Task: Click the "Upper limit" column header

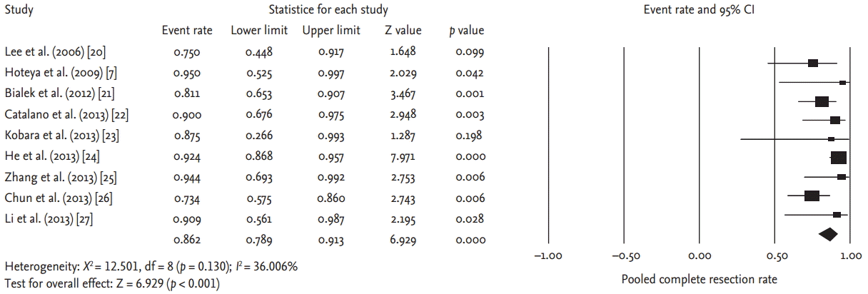Action: click(331, 31)
